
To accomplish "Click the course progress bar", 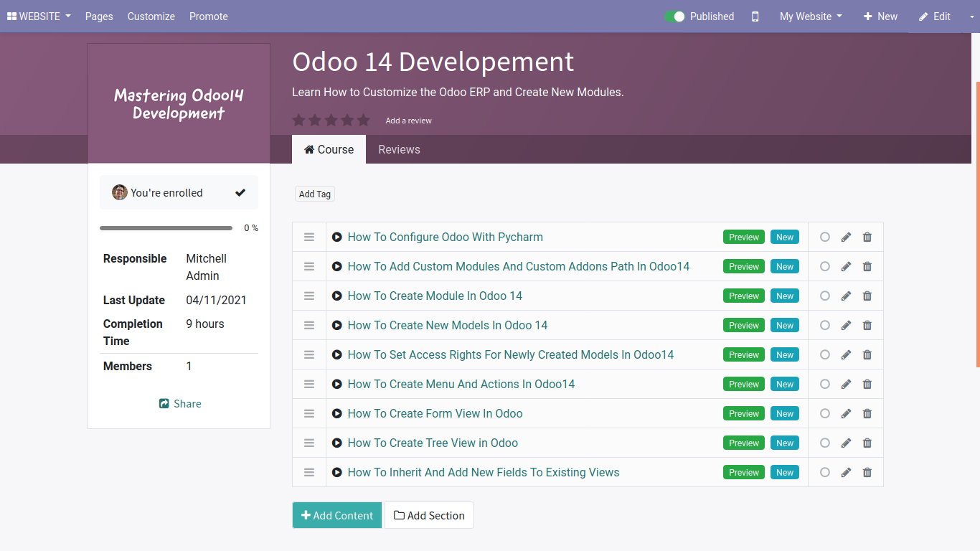I will click(166, 228).
